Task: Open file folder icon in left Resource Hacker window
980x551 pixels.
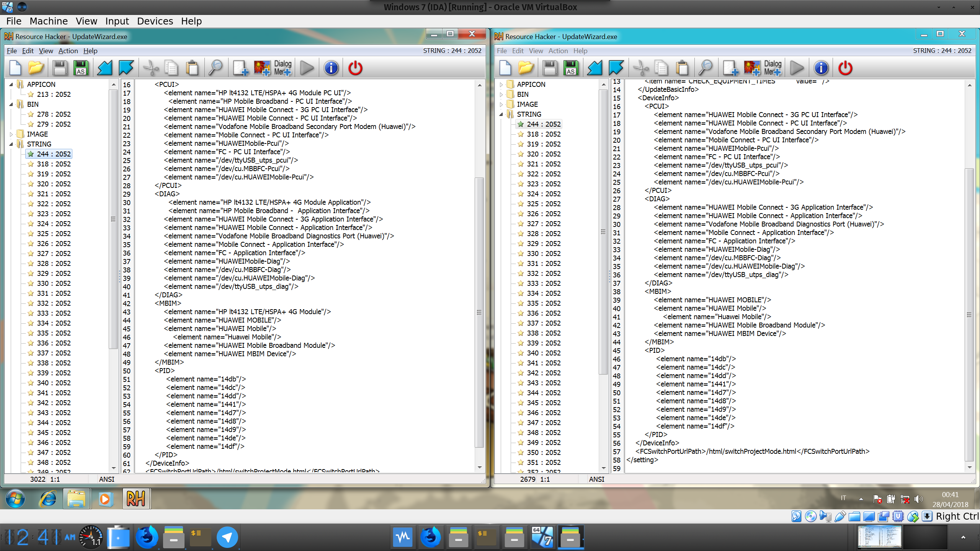Action: (36, 68)
